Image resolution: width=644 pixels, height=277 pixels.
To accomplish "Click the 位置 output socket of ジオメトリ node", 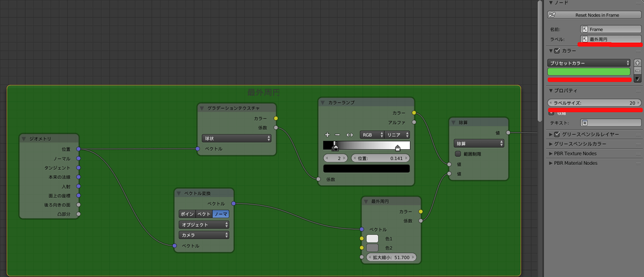I will (78, 149).
